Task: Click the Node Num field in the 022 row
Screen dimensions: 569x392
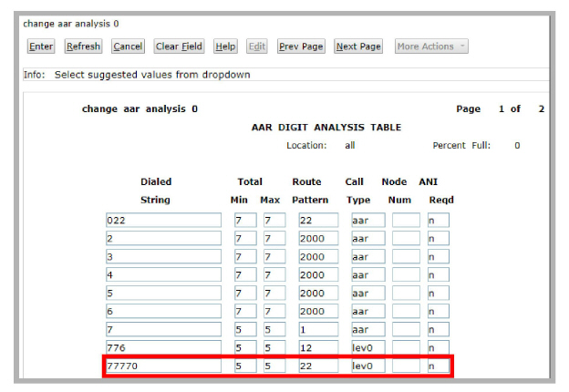Action: click(406, 220)
